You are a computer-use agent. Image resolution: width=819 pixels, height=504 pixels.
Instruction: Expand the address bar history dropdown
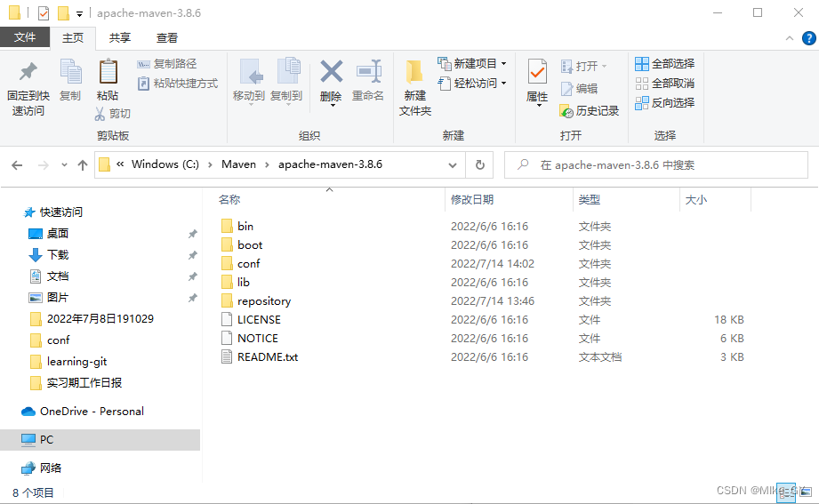pyautogui.click(x=453, y=165)
